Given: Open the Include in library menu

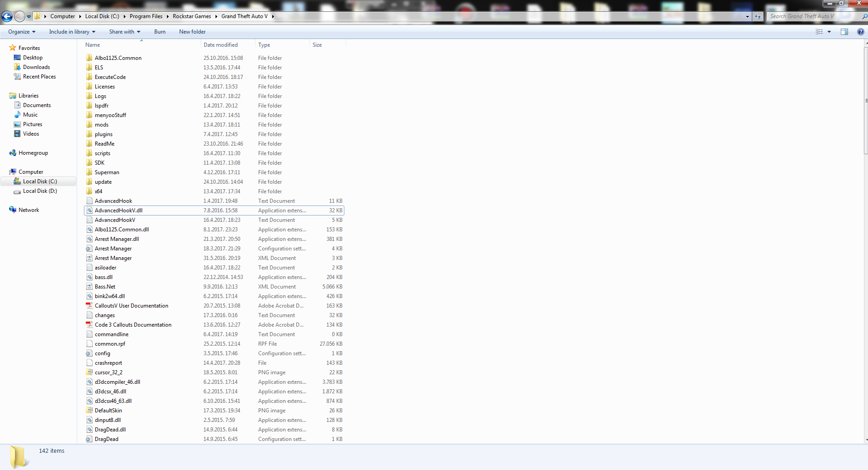Looking at the screenshot, I should coord(72,32).
